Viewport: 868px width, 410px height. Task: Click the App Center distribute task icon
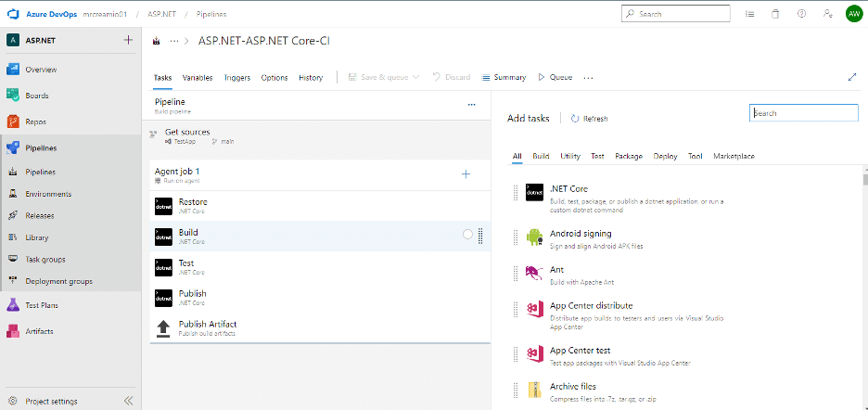tap(534, 309)
